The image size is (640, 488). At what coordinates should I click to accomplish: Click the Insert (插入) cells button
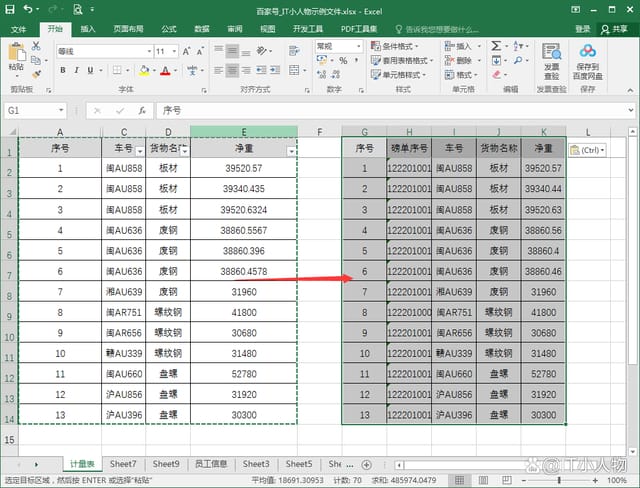pos(462,46)
